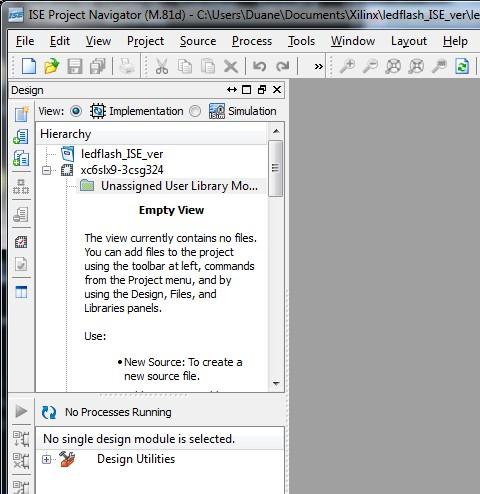Click the Design Utilities label

136,459
